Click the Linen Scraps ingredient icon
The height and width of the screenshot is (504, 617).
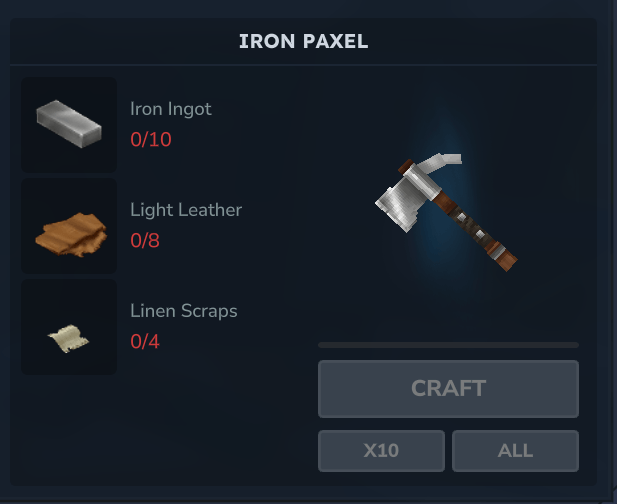[68, 338]
